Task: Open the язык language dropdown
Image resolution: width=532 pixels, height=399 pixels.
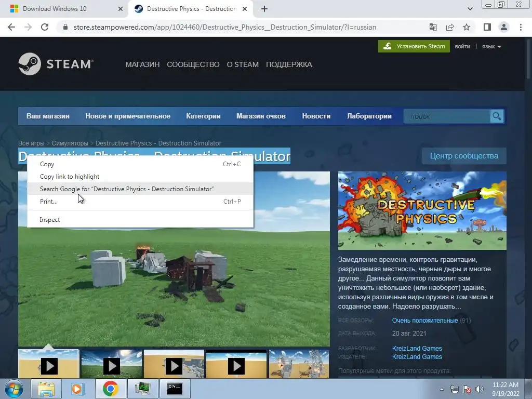Action: (491, 46)
